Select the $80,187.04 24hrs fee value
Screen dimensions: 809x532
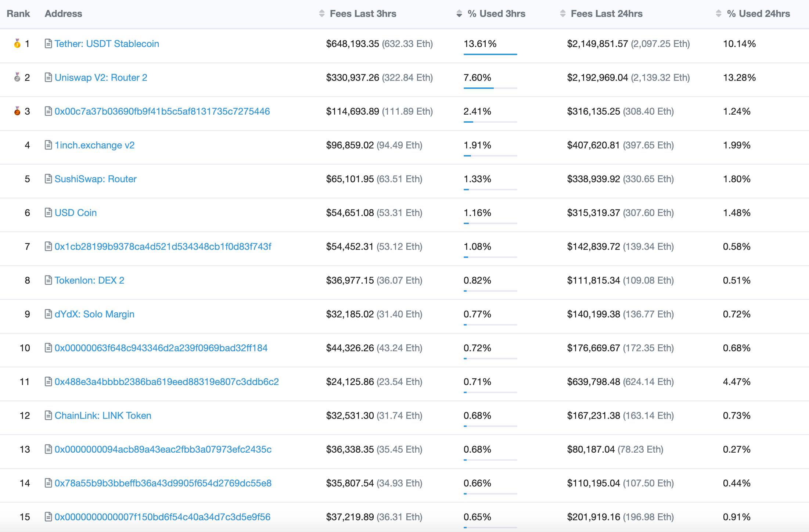pyautogui.click(x=591, y=449)
